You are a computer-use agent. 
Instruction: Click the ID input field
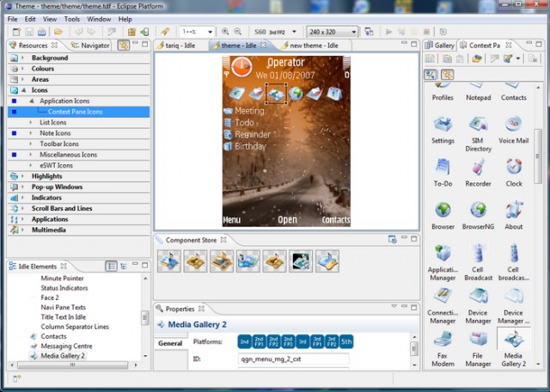[x=293, y=359]
